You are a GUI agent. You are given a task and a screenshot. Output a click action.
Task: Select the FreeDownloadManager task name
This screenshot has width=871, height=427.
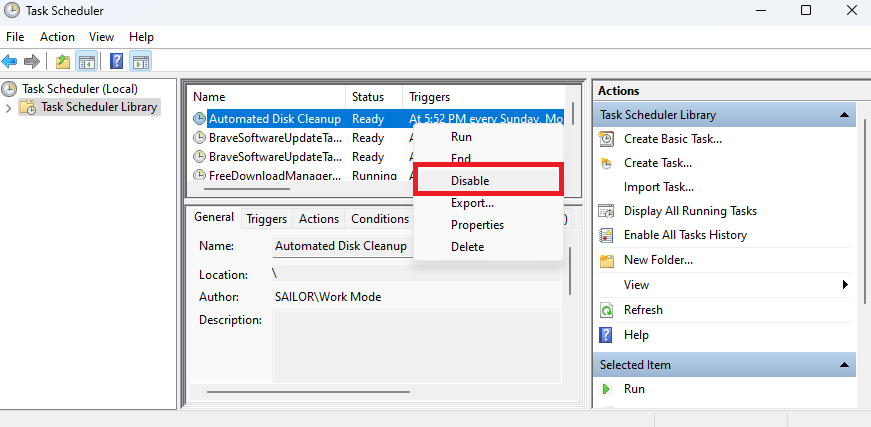point(275,176)
